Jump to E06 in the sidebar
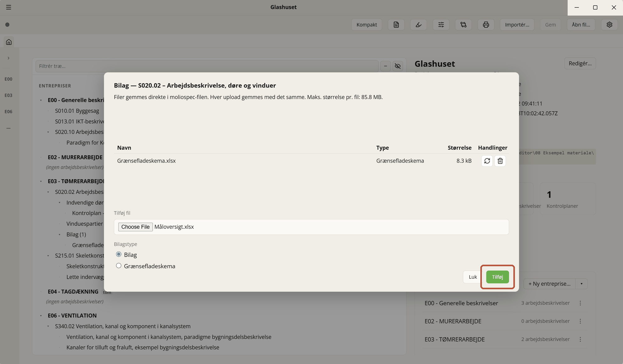 click(x=8, y=111)
